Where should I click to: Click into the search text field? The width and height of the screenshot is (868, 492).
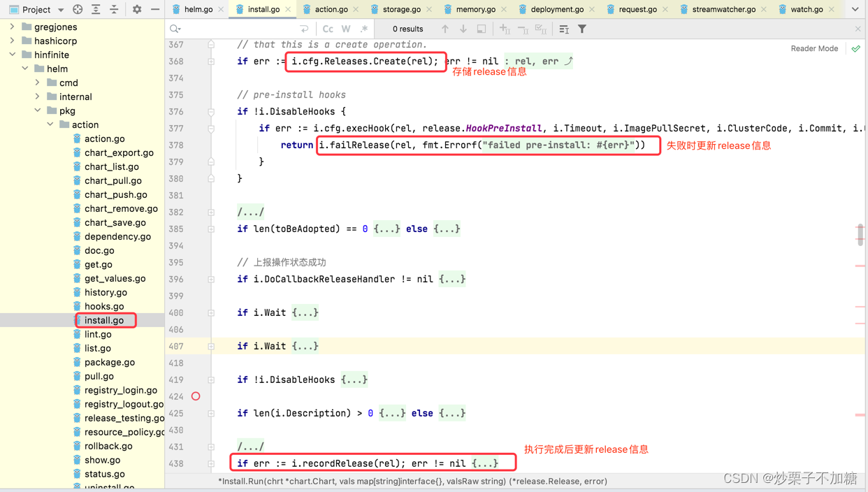click(x=241, y=29)
